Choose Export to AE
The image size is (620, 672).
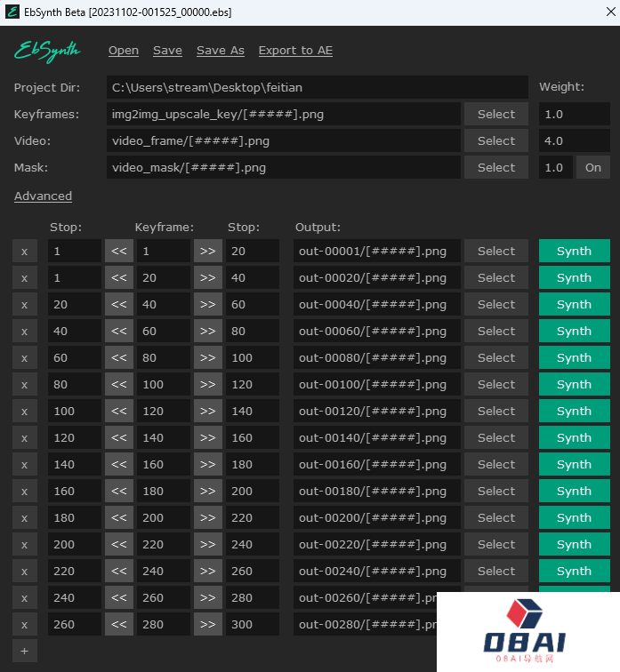(x=295, y=51)
